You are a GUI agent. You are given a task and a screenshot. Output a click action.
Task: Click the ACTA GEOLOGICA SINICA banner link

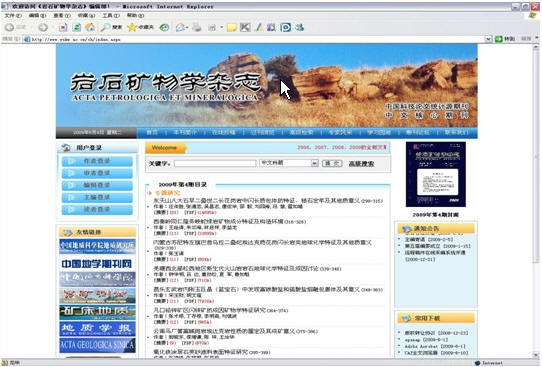click(97, 345)
